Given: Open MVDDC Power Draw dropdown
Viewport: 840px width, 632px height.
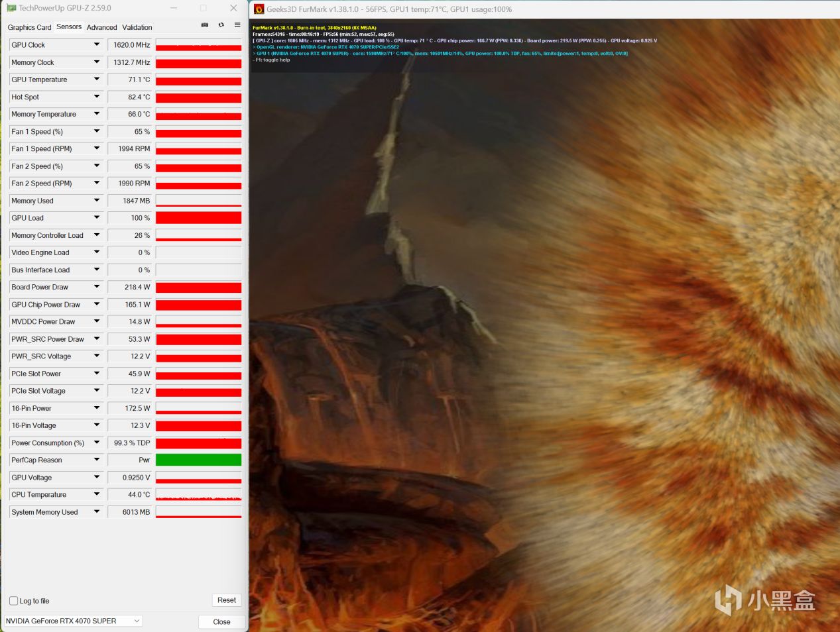Looking at the screenshot, I should click(97, 322).
